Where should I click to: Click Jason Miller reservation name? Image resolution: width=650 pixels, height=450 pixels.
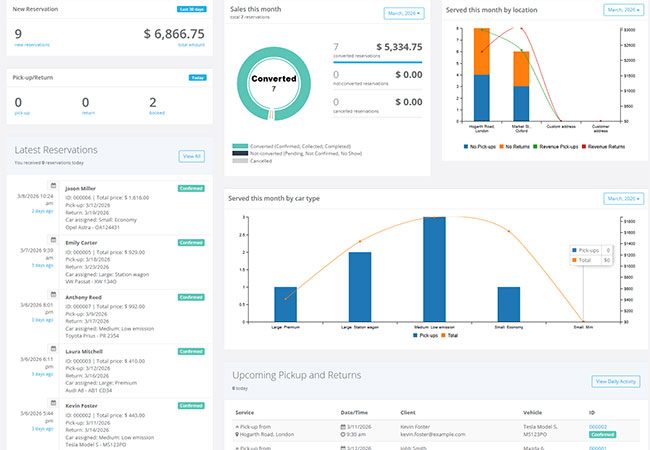coord(80,189)
